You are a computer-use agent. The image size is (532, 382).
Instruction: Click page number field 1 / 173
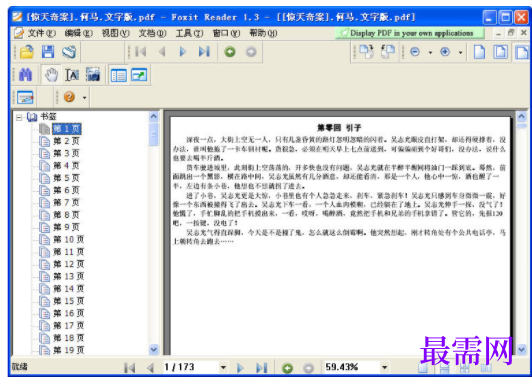click(x=190, y=367)
